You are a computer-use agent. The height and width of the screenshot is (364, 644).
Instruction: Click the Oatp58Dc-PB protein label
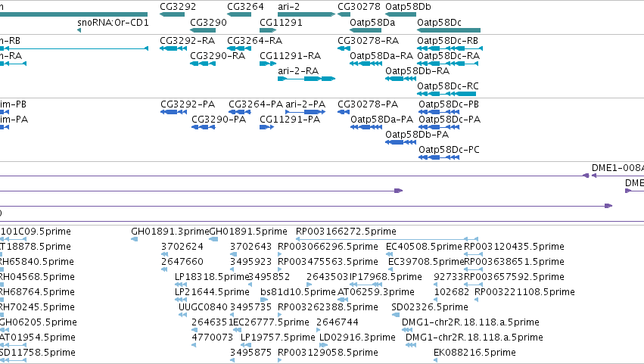[x=449, y=104]
